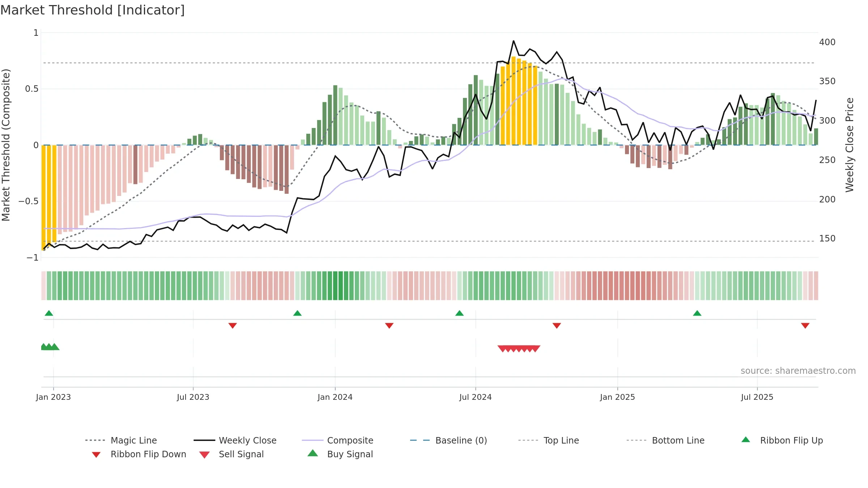Viewport: 868px width, 488px height.
Task: Click the ribbon flip down marker near Sep 2025
Action: [805, 326]
